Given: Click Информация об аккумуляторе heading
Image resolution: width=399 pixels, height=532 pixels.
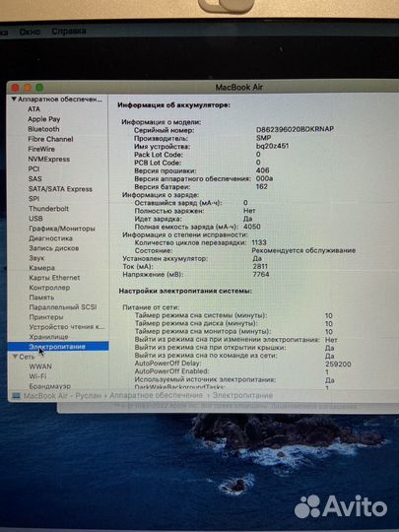Looking at the screenshot, I should click(x=173, y=105).
